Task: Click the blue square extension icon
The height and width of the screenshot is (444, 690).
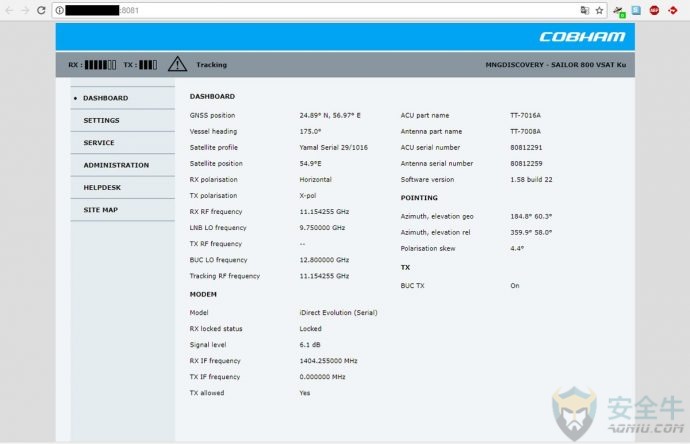Action: (x=636, y=10)
